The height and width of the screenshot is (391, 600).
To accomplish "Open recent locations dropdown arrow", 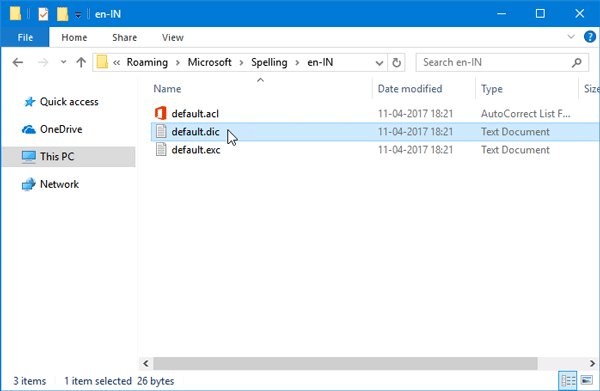I will tap(63, 62).
